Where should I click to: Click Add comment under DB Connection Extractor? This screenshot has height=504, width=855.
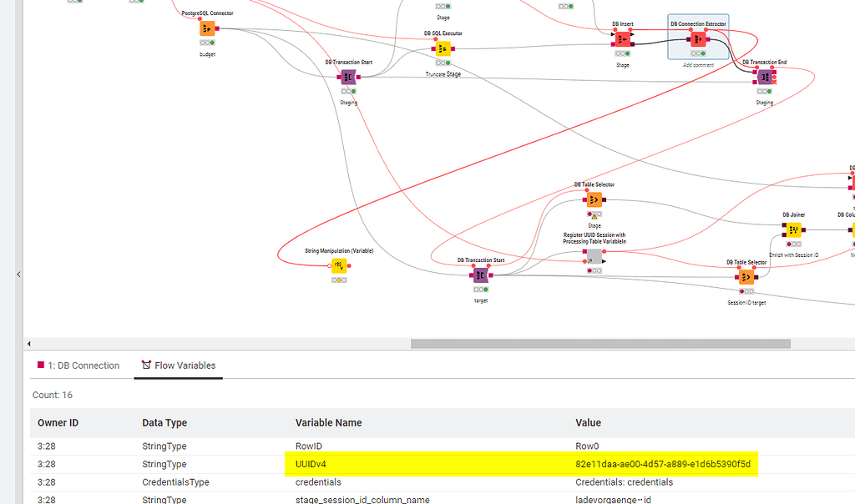click(x=698, y=64)
